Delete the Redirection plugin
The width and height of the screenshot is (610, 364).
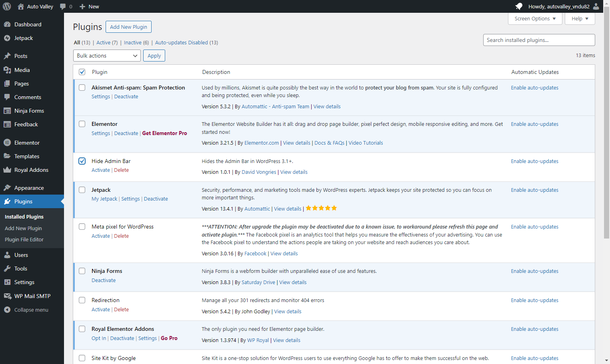coord(121,309)
